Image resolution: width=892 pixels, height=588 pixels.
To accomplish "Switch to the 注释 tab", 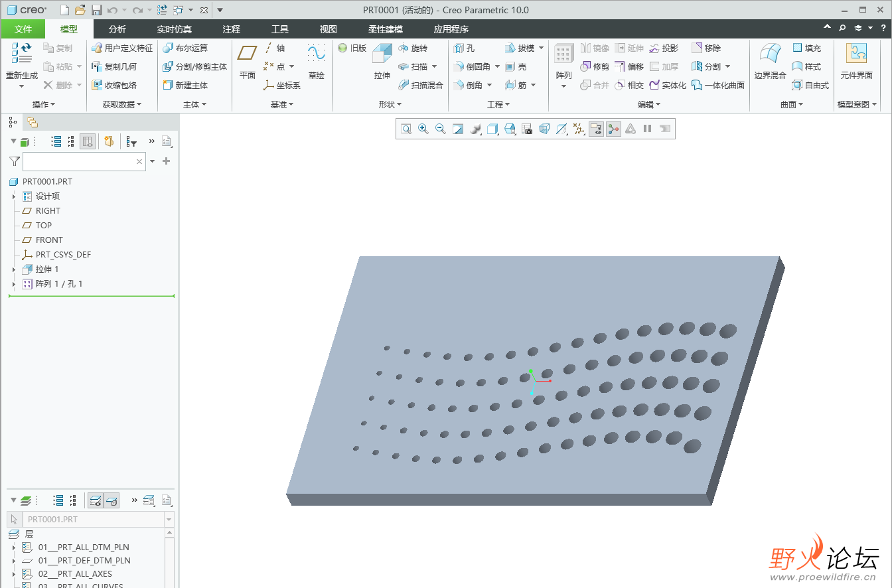I will point(232,29).
